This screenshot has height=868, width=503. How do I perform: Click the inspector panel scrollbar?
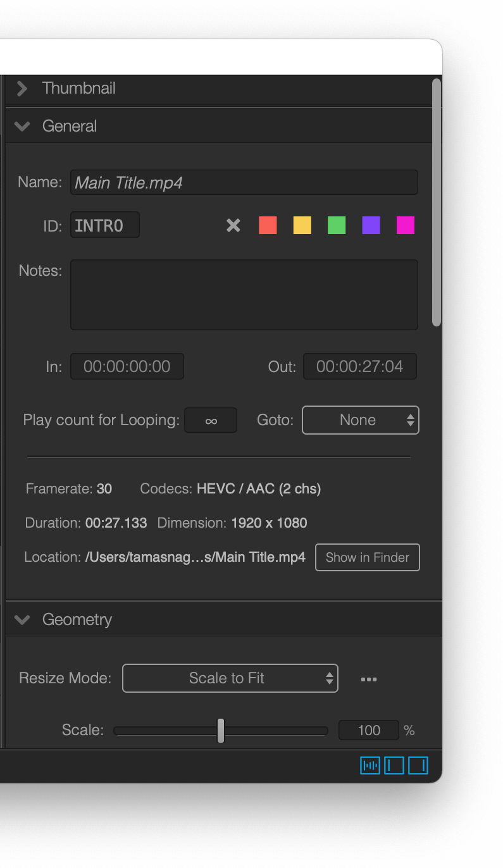437,202
